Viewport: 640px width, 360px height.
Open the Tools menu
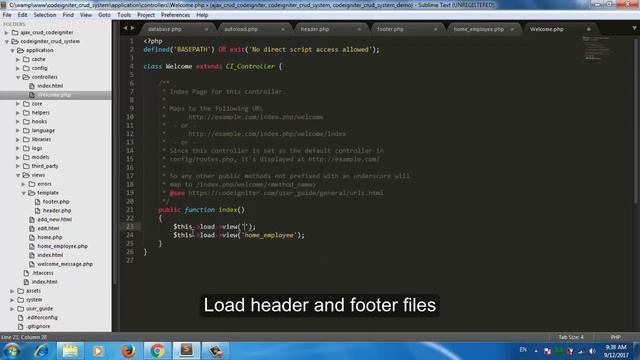[x=124, y=15]
